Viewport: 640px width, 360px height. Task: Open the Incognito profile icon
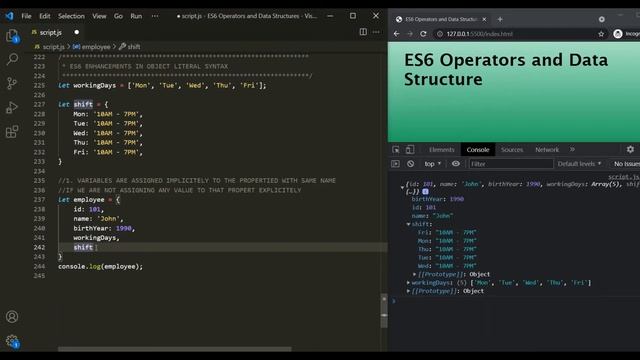coord(618,34)
